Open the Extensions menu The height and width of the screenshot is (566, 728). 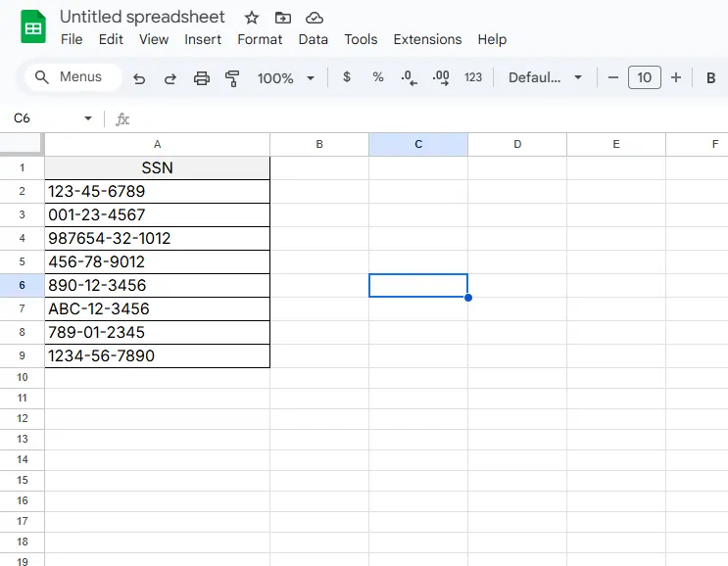(x=427, y=39)
